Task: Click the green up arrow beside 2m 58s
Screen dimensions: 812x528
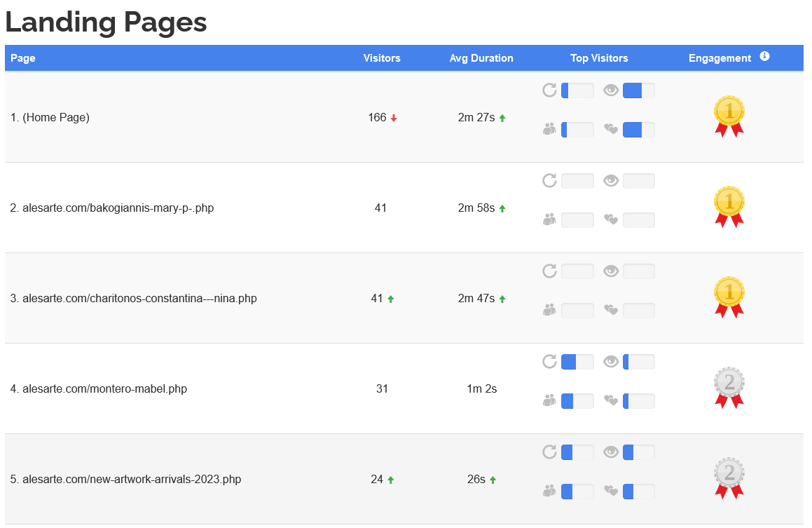Action: (502, 208)
